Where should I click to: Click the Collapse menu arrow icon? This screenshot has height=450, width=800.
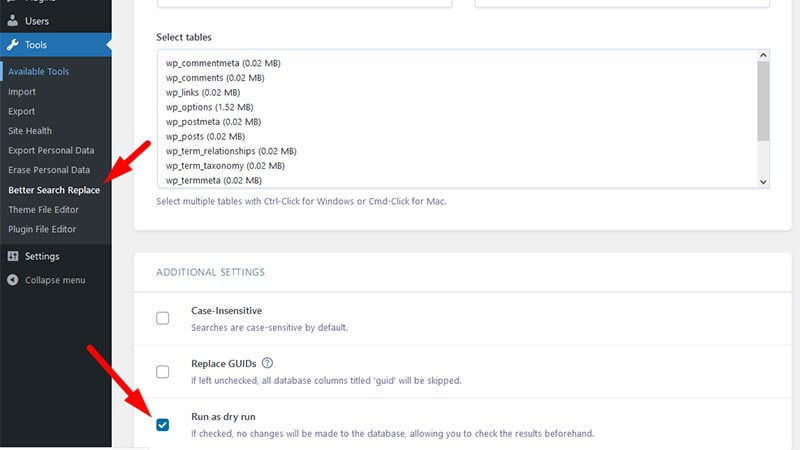[x=13, y=280]
